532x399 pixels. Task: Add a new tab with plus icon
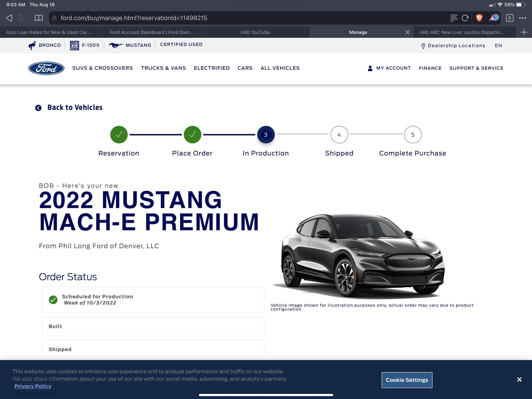(x=524, y=32)
